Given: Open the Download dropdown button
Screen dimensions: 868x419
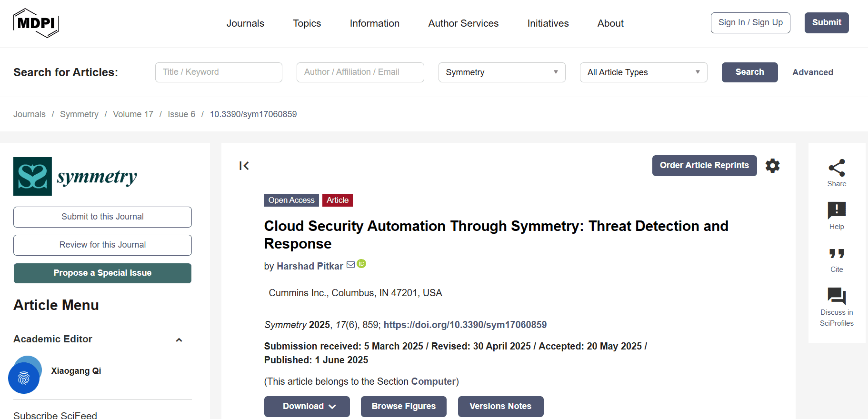Looking at the screenshot, I should coord(307,406).
